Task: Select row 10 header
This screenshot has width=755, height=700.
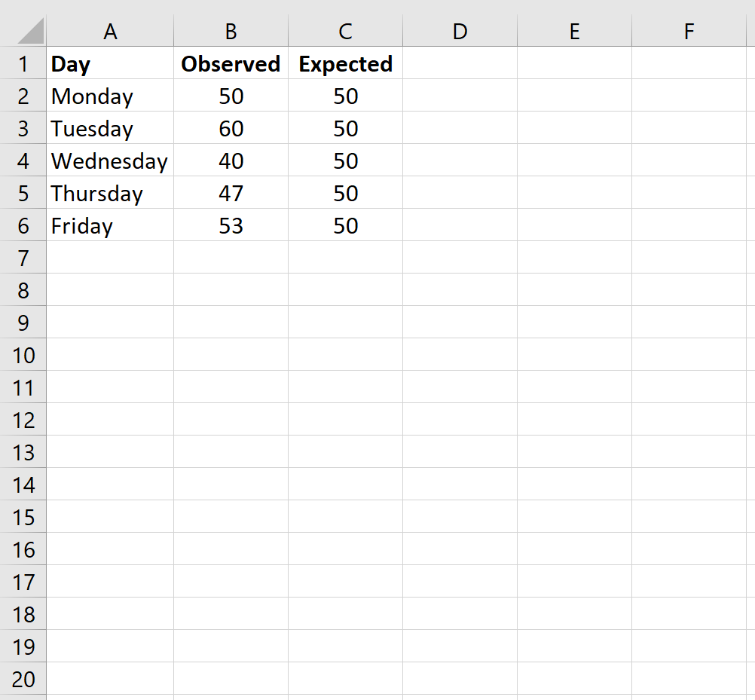Action: coord(23,355)
